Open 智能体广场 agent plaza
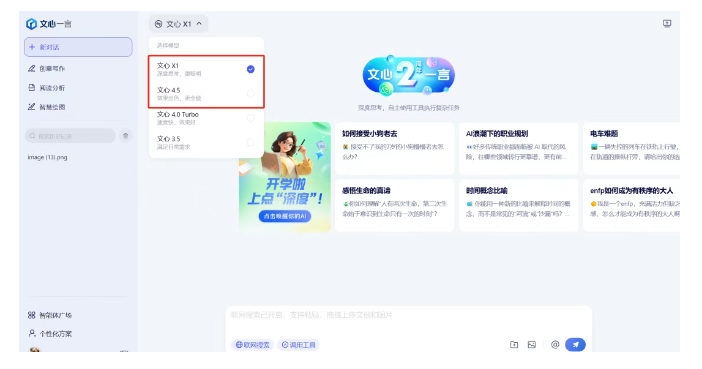 pyautogui.click(x=50, y=315)
